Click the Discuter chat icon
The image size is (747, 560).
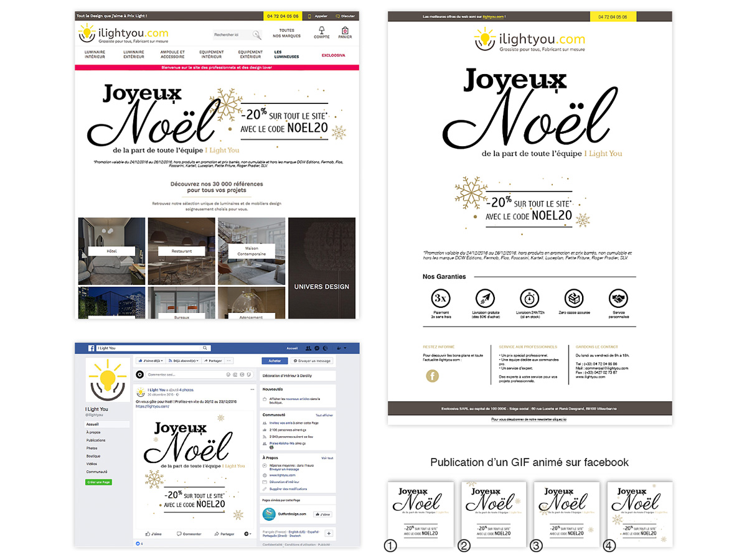pyautogui.click(x=338, y=16)
